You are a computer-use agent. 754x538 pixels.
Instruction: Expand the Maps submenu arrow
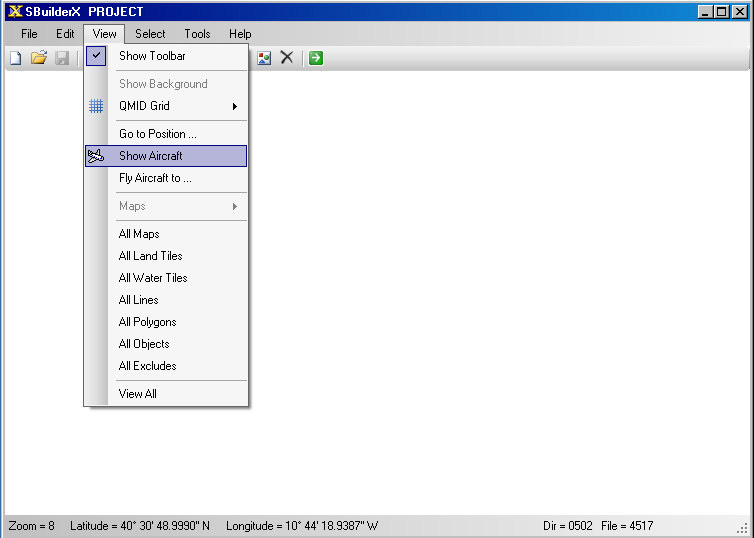pyautogui.click(x=235, y=206)
